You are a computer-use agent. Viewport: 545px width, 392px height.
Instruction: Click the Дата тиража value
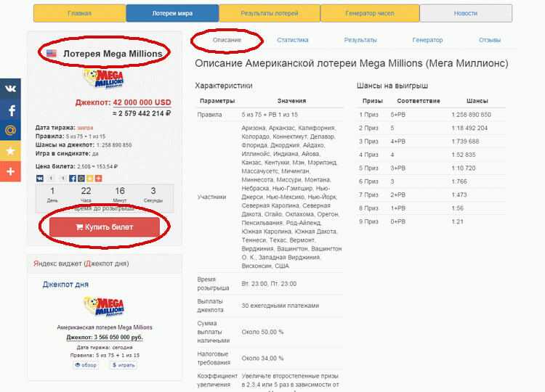85,128
